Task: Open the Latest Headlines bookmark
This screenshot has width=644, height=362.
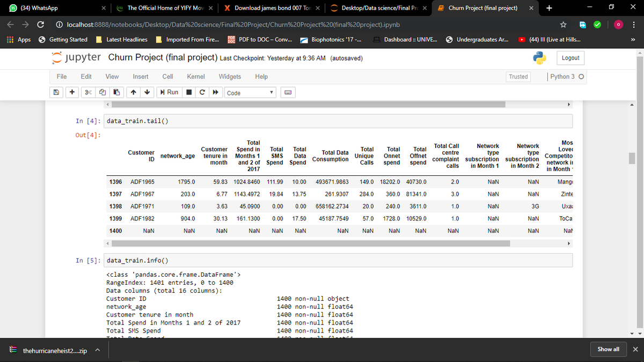Action: tap(122, 40)
